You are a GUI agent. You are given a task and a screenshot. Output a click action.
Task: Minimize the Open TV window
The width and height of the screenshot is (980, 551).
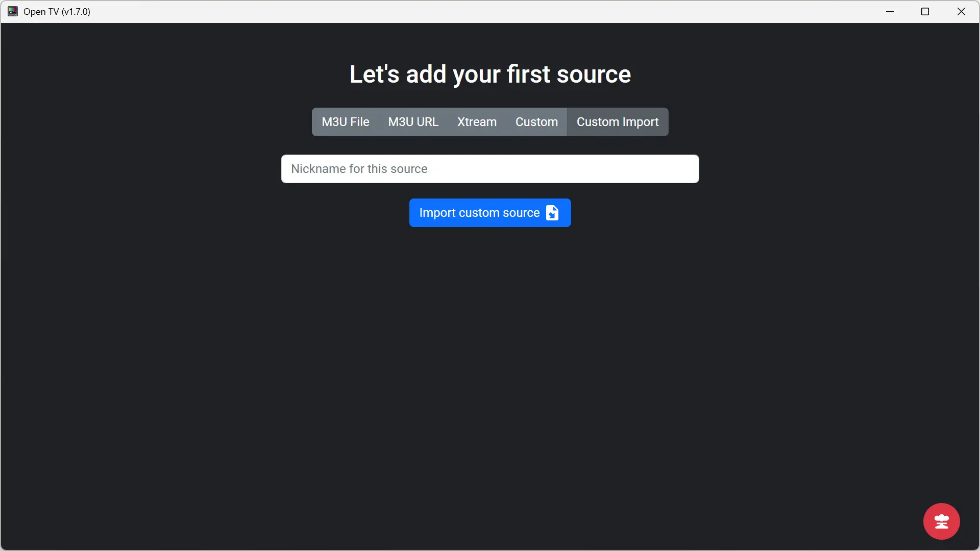[x=890, y=11]
